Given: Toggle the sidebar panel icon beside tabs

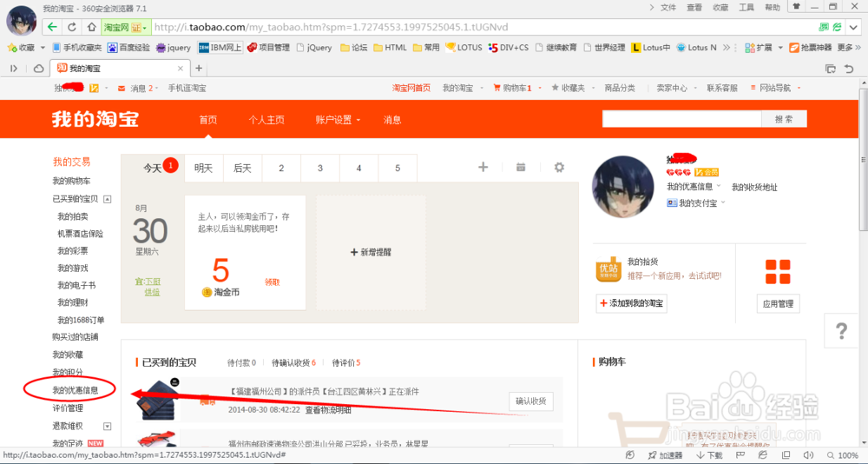Looking at the screenshot, I should click(x=14, y=68).
